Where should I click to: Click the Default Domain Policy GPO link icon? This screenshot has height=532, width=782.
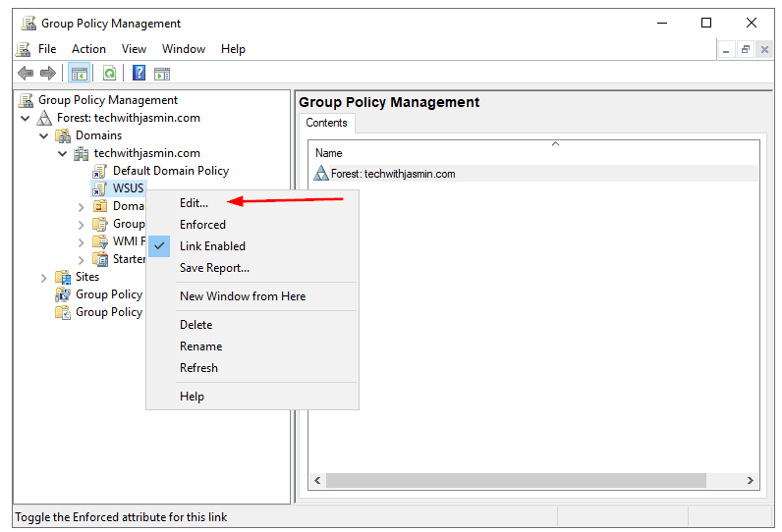(100, 171)
